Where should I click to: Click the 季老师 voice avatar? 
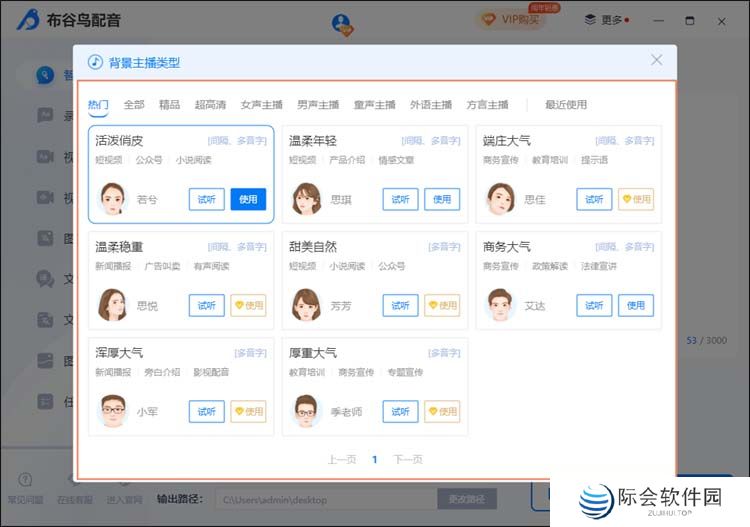click(x=307, y=411)
